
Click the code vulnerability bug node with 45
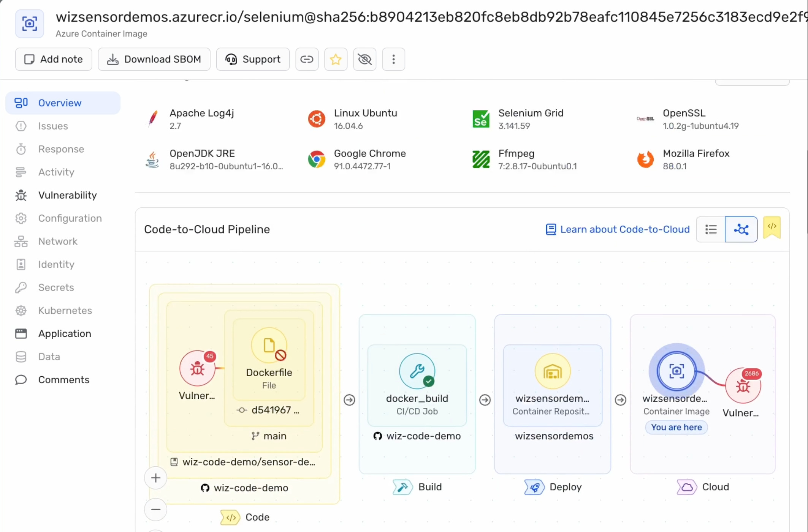pos(197,368)
